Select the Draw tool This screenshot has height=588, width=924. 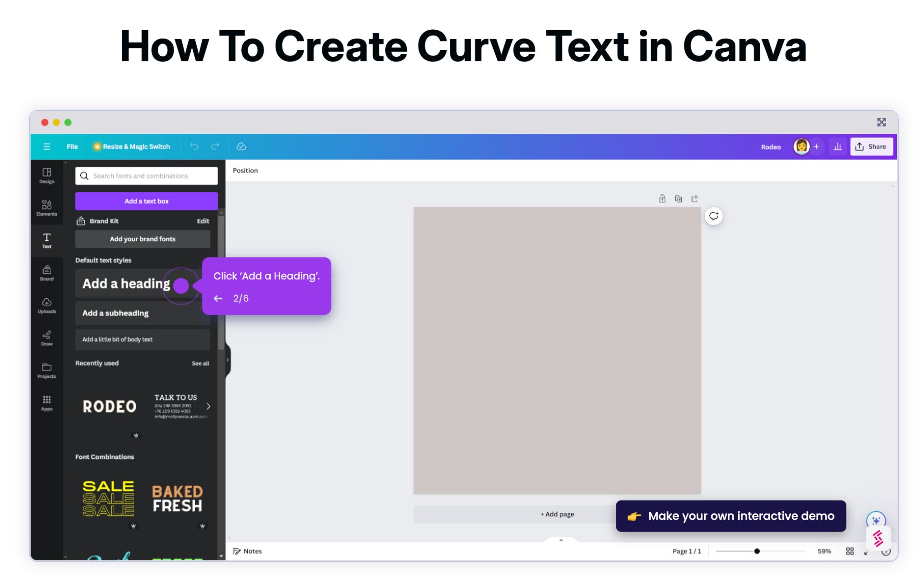tap(46, 337)
